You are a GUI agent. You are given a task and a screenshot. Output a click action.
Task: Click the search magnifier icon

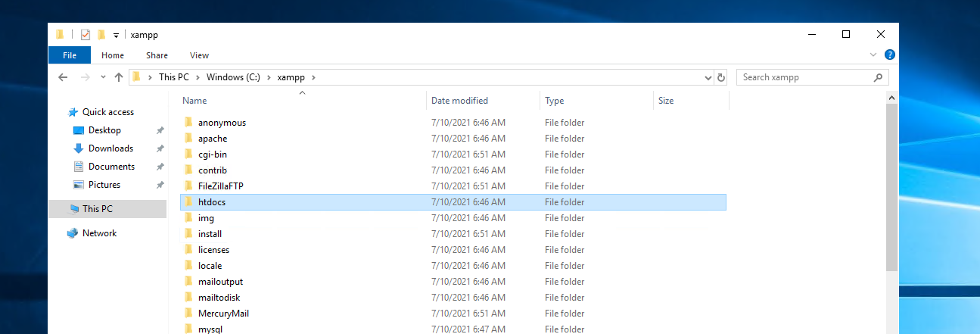(878, 77)
